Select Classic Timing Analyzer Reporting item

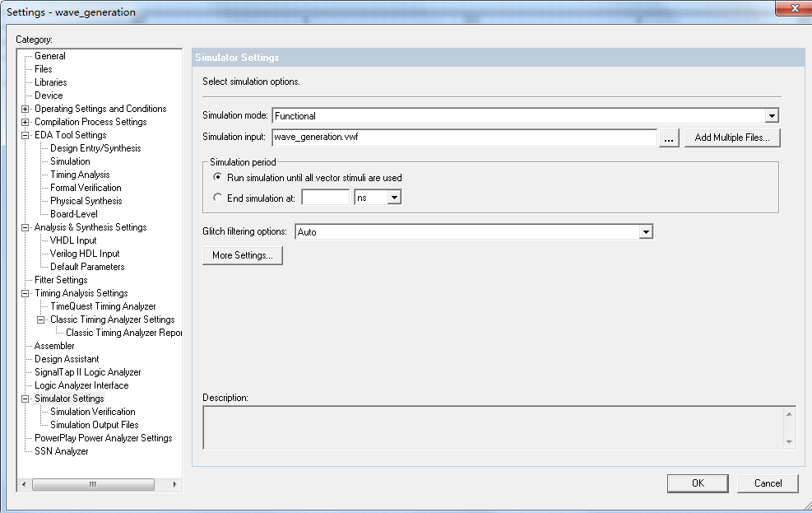123,333
